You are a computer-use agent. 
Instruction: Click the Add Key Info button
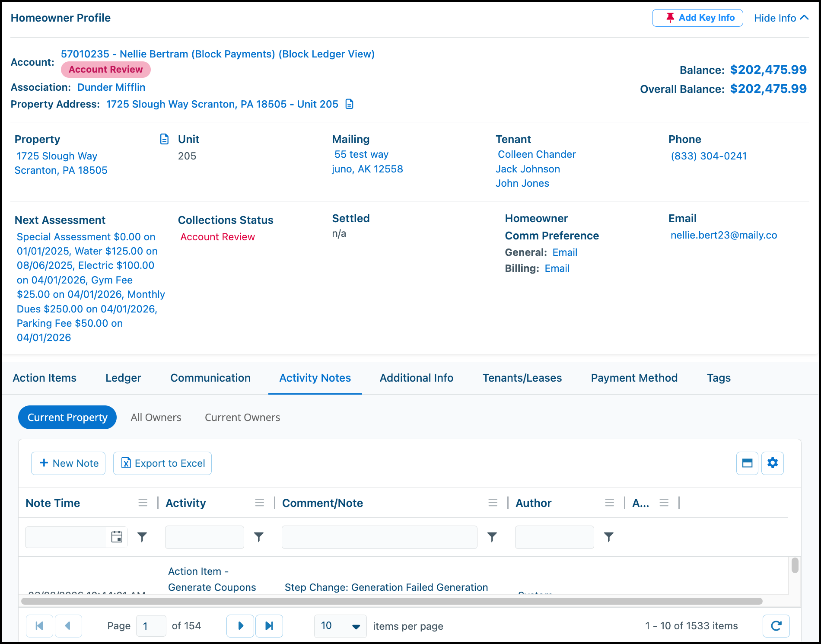(697, 18)
